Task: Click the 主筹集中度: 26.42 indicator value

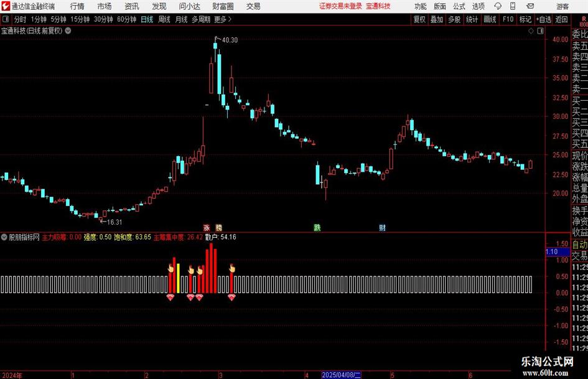Action: [x=178, y=237]
